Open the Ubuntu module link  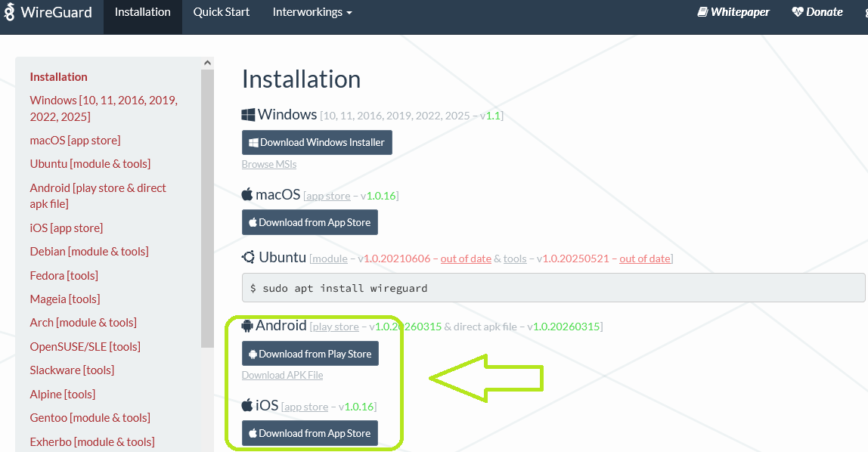(330, 259)
